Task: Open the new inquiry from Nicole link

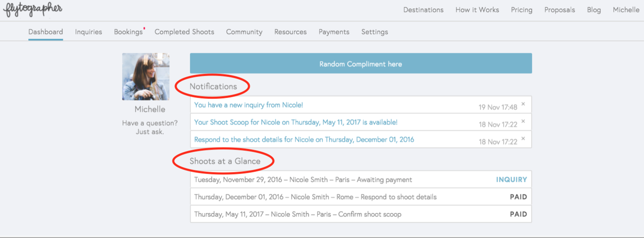Action: [x=249, y=105]
